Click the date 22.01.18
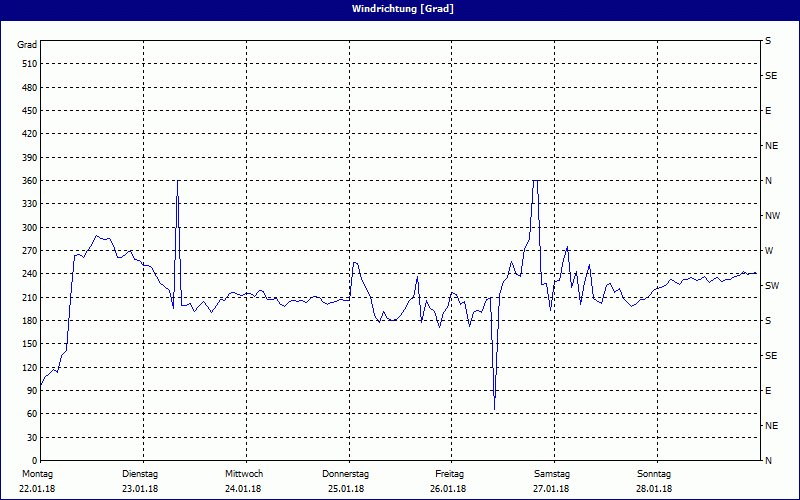This screenshot has width=800, height=500. coord(37,489)
